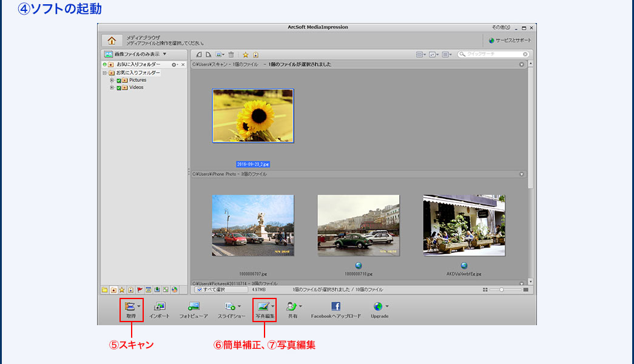The image size is (634, 364).
Task: Open サービスとサポート link
Action: click(x=513, y=41)
